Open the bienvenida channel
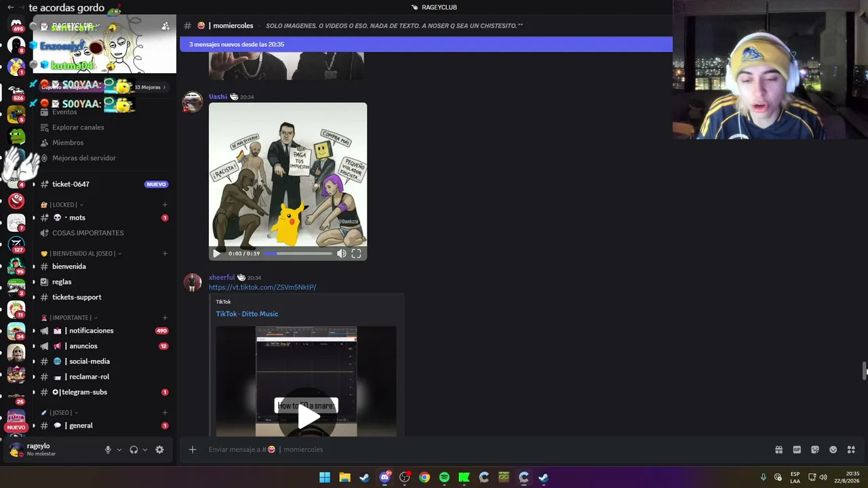The width and height of the screenshot is (868, 488). click(69, 266)
